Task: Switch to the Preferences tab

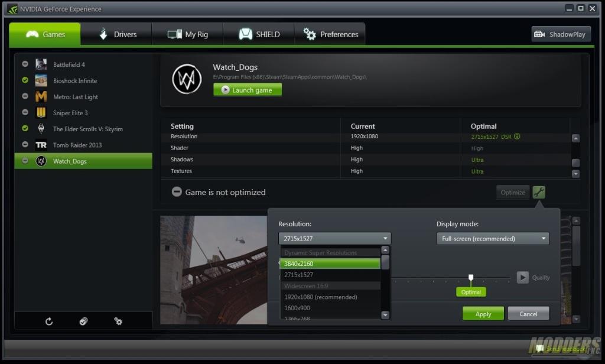Action: tap(330, 34)
